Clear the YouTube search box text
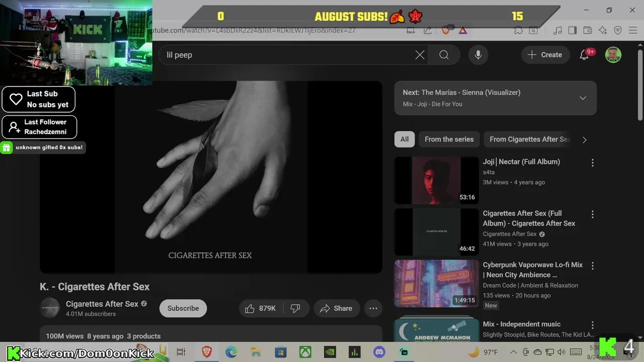This screenshot has height=362, width=644. 420,55
